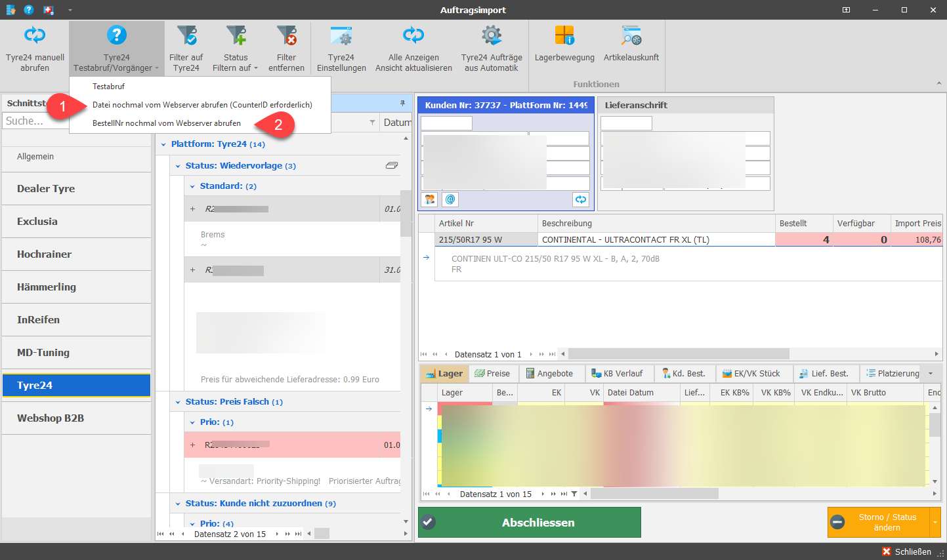Collapse Status: Wiedervorlage group
The height and width of the screenshot is (560, 947).
[178, 166]
